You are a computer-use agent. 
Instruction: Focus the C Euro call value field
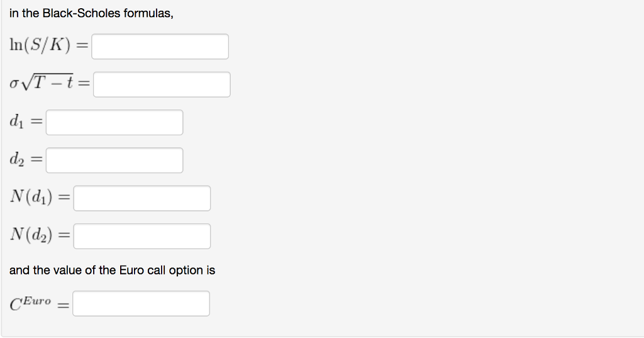(141, 303)
